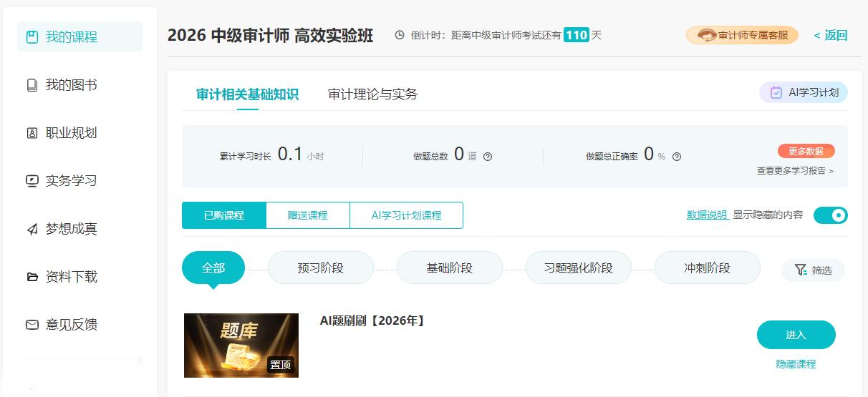The width and height of the screenshot is (868, 397).
Task: Click 隐藏课程 to hide course
Action: pos(796,364)
